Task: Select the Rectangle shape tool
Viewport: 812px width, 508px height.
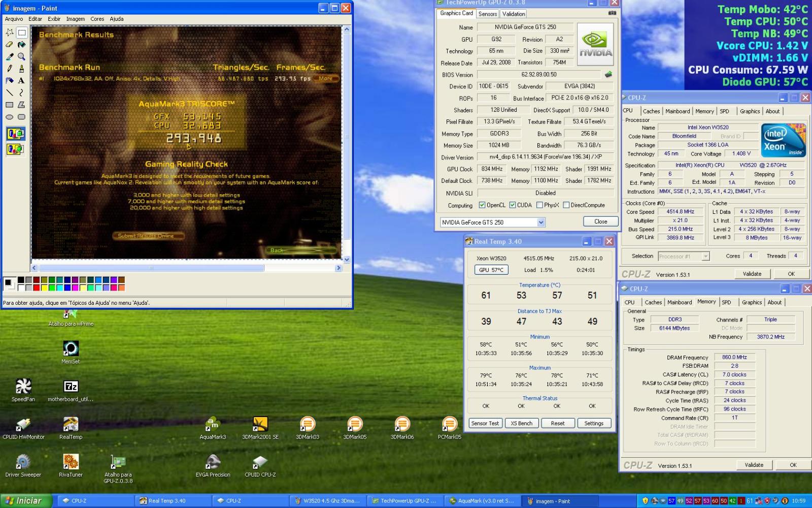Action: (x=10, y=105)
